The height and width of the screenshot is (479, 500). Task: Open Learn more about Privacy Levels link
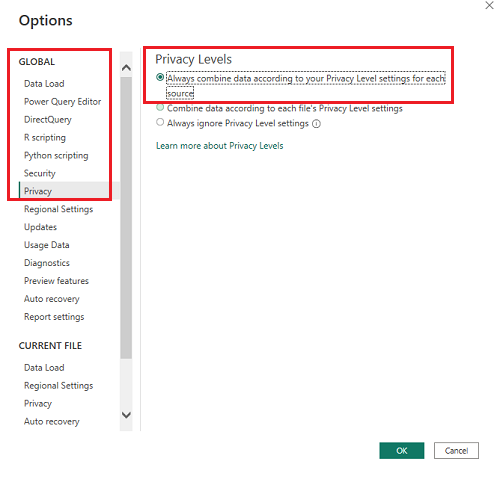click(219, 146)
